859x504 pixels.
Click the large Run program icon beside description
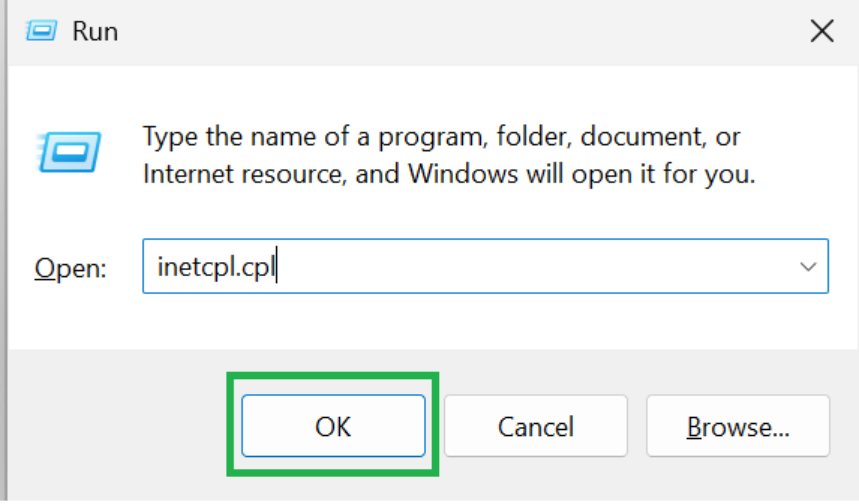tap(68, 152)
